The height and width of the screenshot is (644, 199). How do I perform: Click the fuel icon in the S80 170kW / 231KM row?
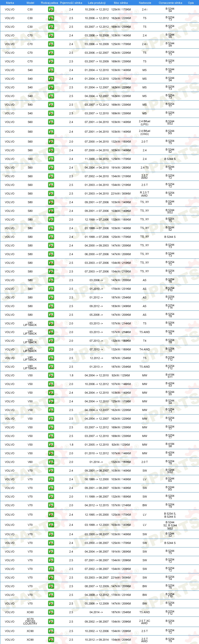pyautogui.click(x=51, y=289)
